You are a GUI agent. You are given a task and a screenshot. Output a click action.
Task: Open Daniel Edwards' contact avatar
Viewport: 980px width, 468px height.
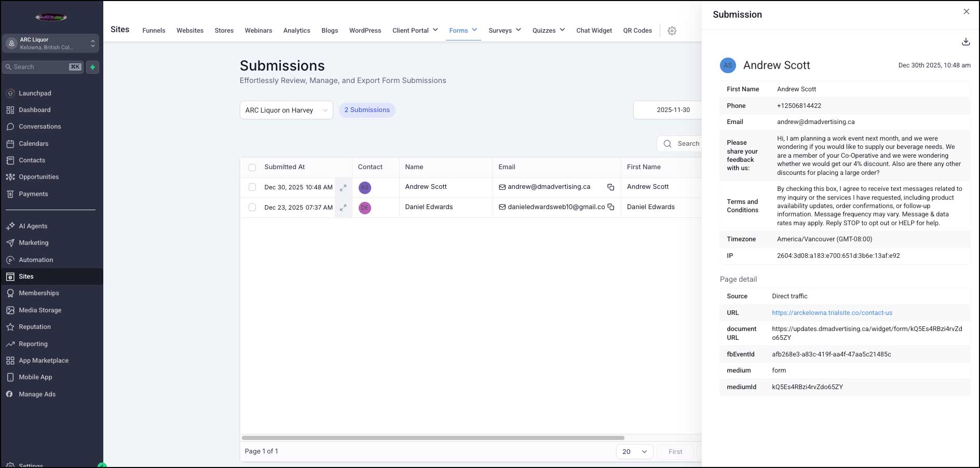coord(365,208)
